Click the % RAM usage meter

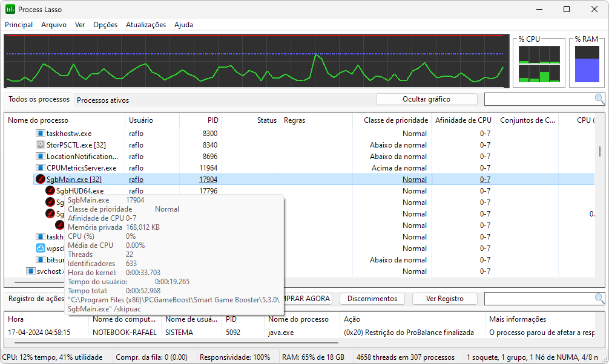point(587,64)
